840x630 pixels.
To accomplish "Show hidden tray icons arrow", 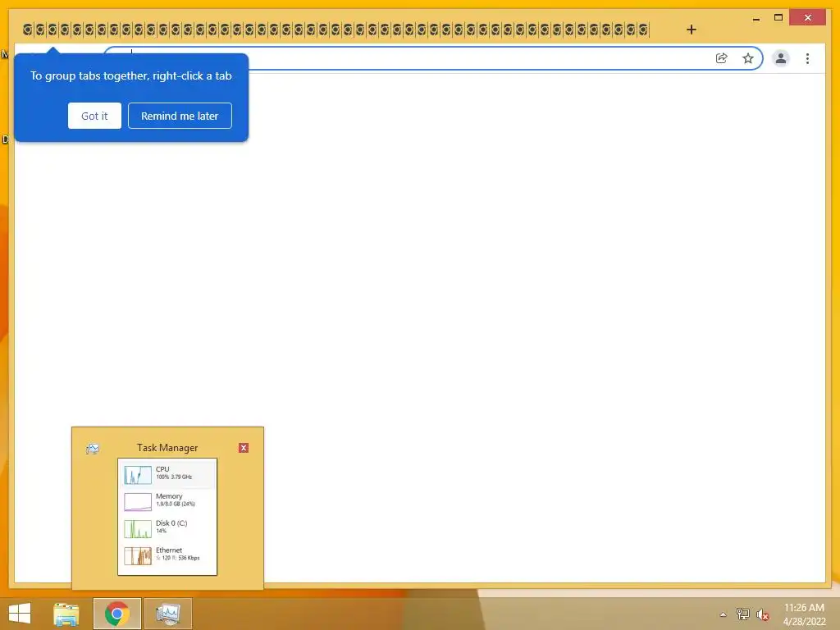I will [x=724, y=614].
